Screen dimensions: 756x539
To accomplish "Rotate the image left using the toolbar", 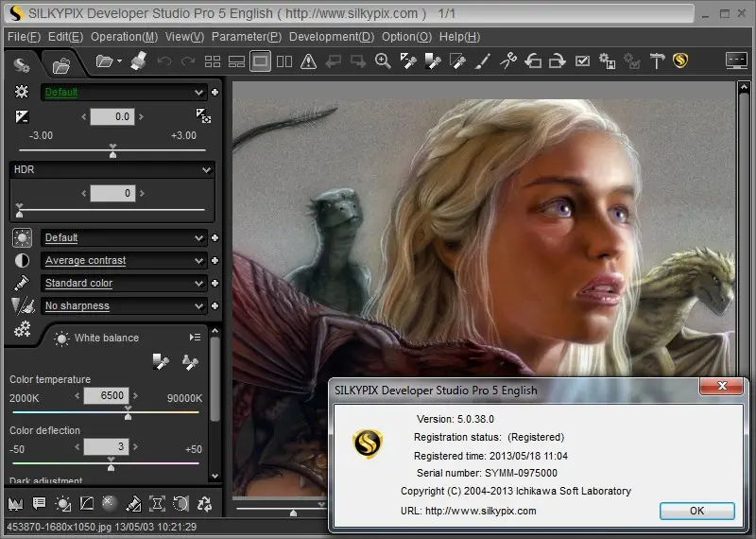I will [x=533, y=61].
